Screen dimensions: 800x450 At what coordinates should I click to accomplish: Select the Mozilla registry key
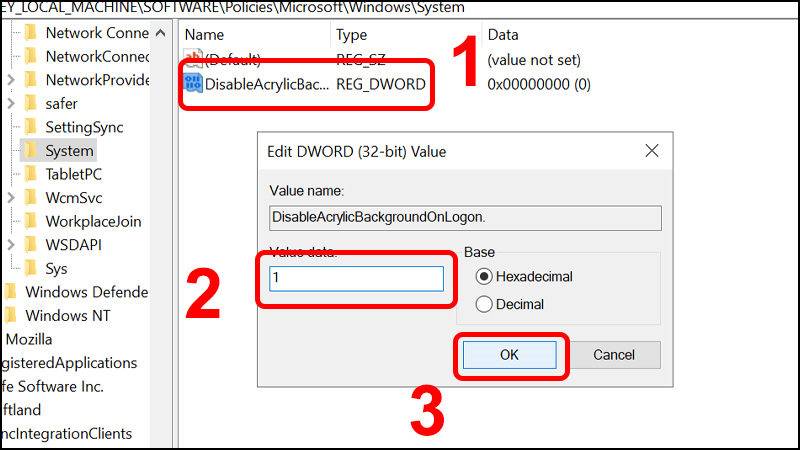pyautogui.click(x=29, y=339)
